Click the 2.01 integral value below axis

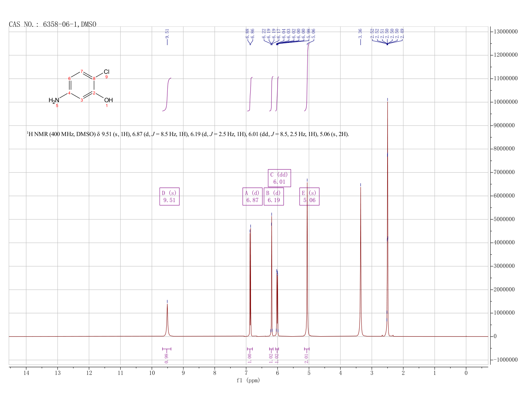307,358
